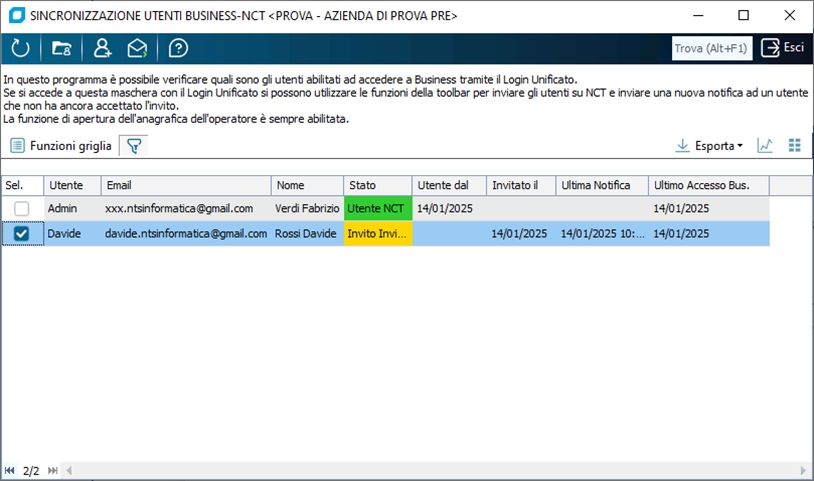
Task: Go to last record navigation arrow
Action: pyautogui.click(x=52, y=471)
